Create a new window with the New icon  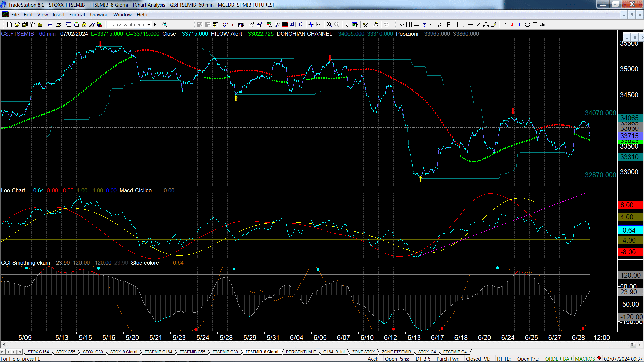point(9,25)
